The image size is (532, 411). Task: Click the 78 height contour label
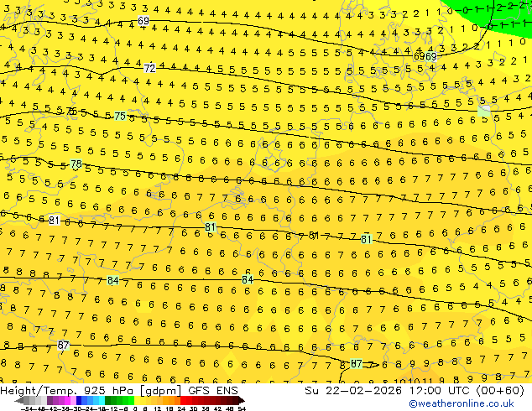(x=76, y=164)
